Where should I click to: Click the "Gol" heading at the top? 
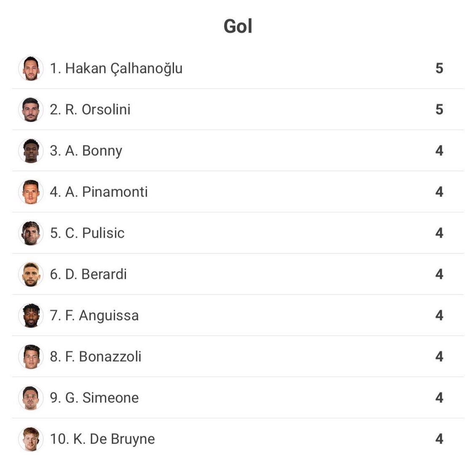238,26
